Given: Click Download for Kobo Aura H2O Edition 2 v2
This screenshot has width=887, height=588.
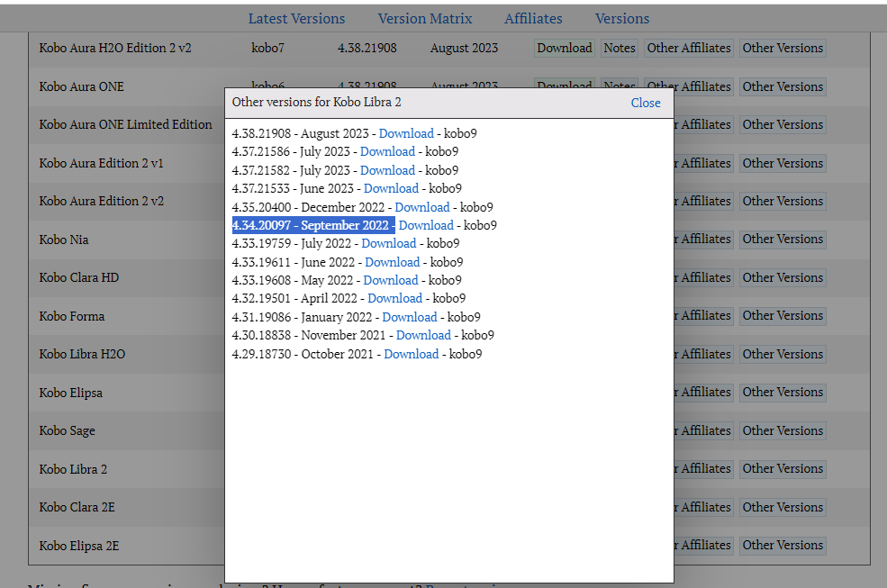Looking at the screenshot, I should pos(565,48).
